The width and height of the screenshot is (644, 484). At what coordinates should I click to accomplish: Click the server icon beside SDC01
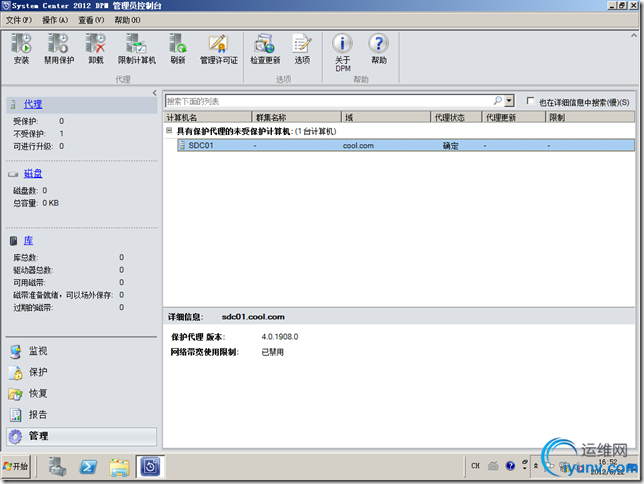(x=182, y=145)
